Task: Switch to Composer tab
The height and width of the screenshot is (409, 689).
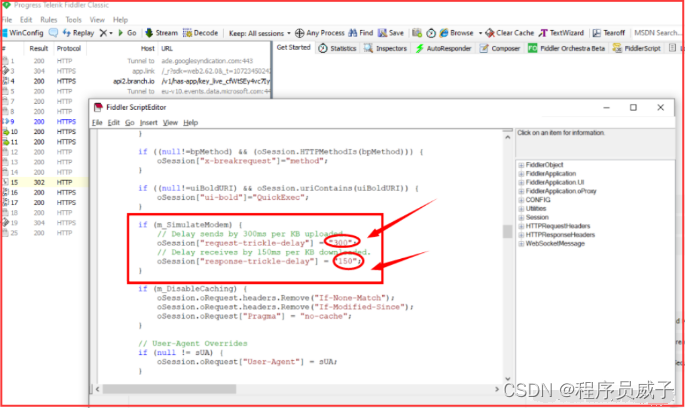Action: coord(500,48)
